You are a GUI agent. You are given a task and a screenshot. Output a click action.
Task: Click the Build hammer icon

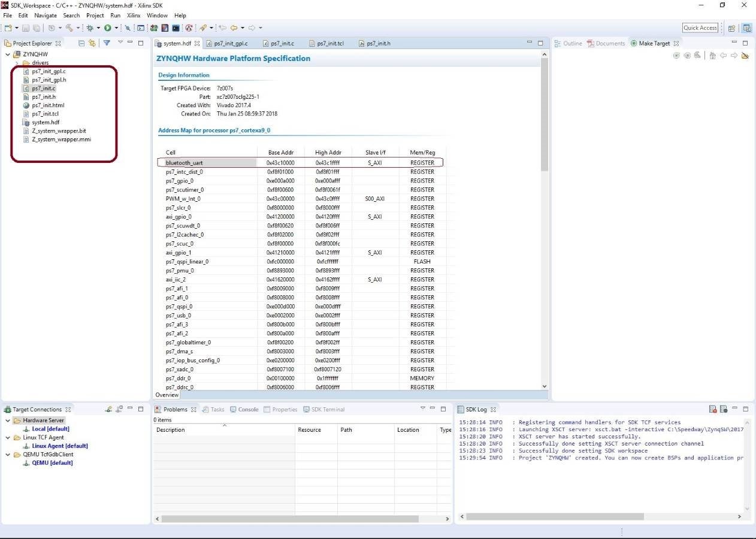(x=69, y=28)
